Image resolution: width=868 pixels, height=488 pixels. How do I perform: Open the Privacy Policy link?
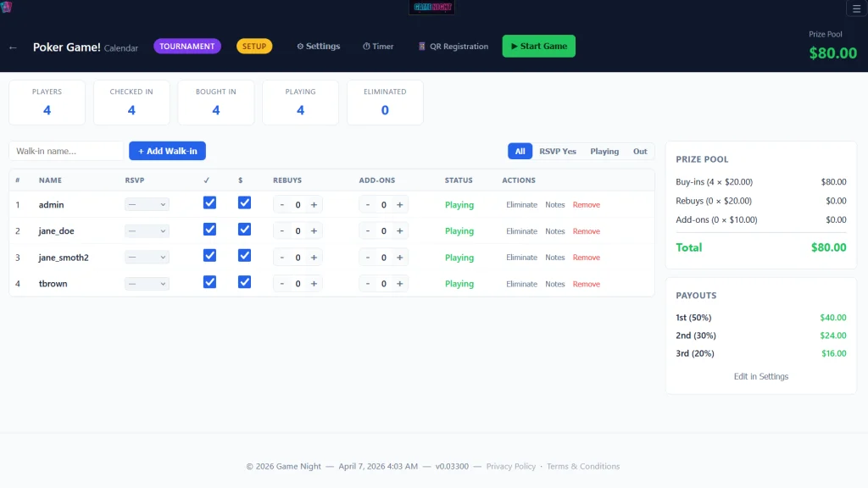[x=511, y=467]
